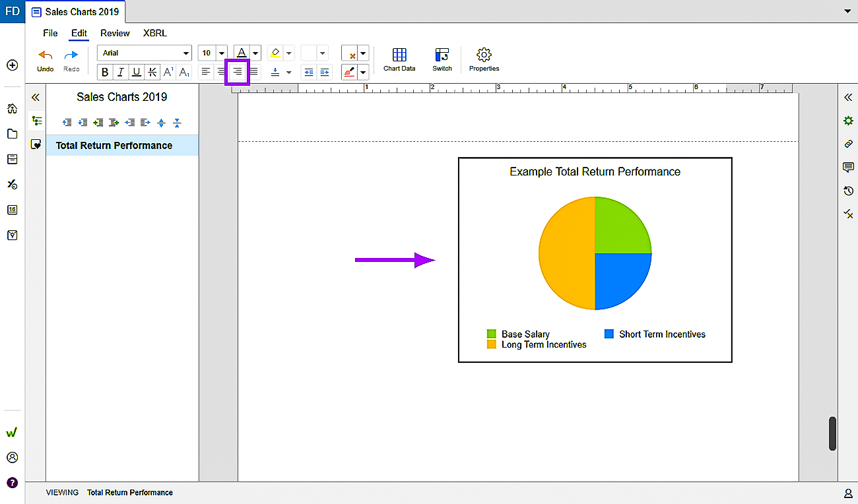Open the Arial font family dropdown
Viewport: 858px width, 504px height.
click(144, 53)
